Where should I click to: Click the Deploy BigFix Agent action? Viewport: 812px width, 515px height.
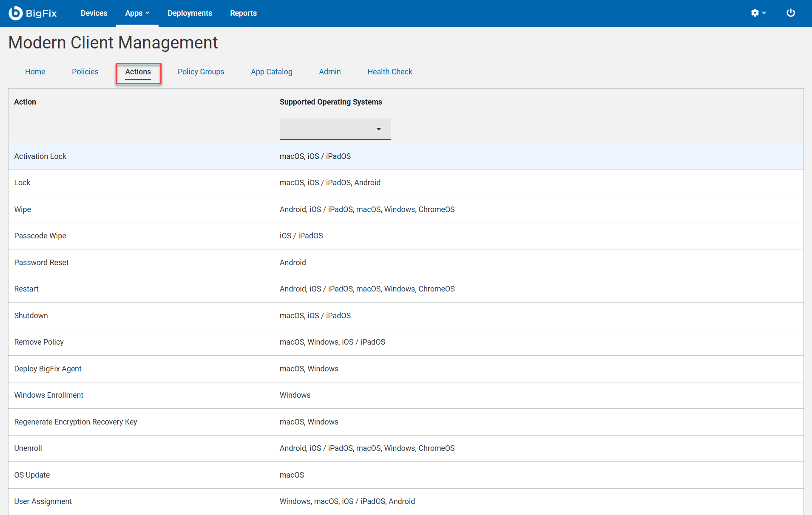[x=48, y=369]
